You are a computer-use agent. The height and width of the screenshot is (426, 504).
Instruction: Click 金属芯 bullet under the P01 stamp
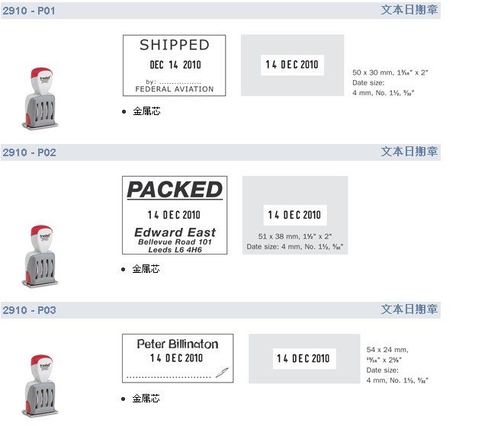click(146, 111)
